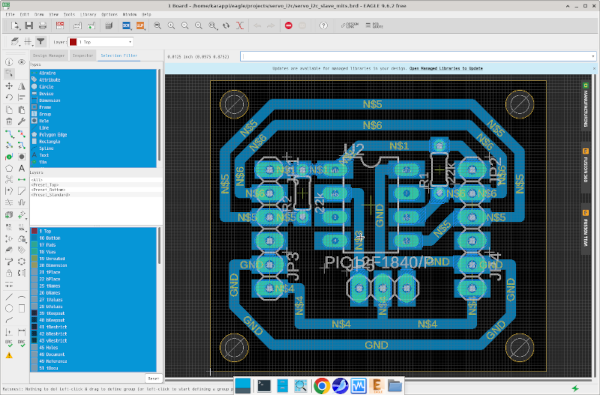Click the red 1 Top layer color swatch
The height and width of the screenshot is (395, 600).
[73, 42]
